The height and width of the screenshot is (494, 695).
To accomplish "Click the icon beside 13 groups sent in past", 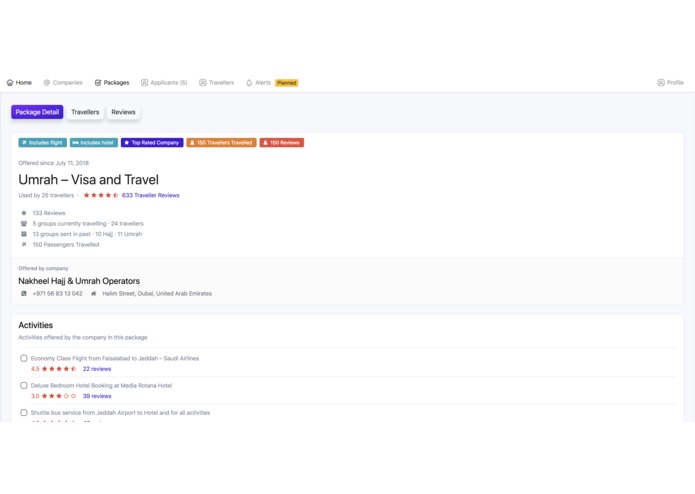I will (24, 234).
